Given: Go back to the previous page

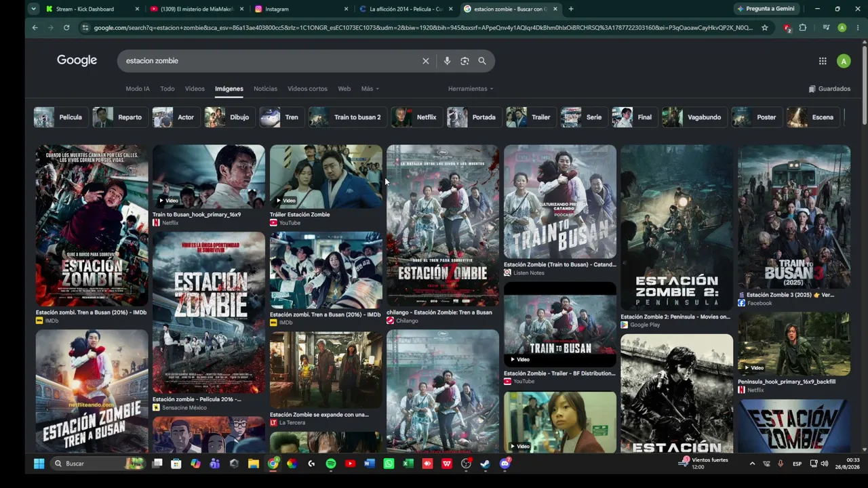Looking at the screenshot, I should point(35,28).
